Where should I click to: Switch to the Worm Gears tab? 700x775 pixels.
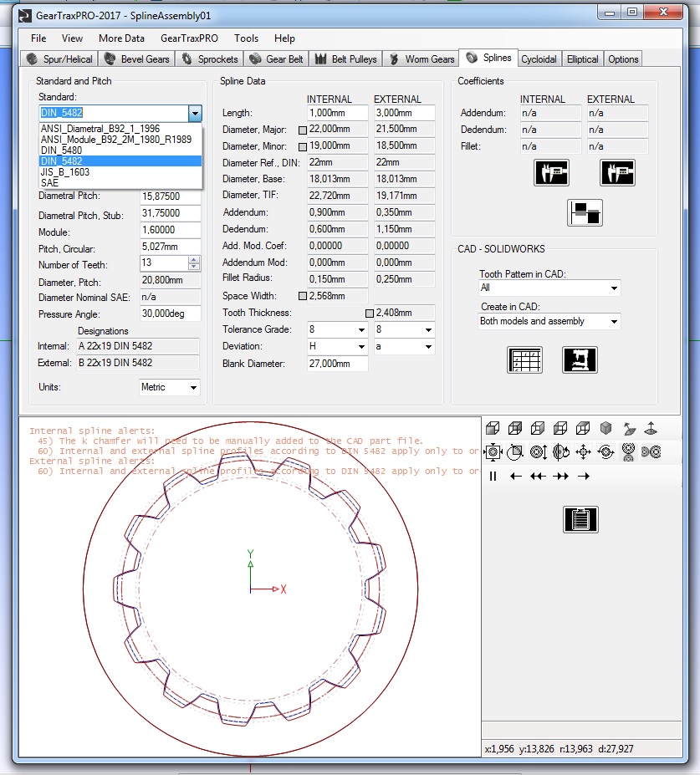tap(422, 59)
